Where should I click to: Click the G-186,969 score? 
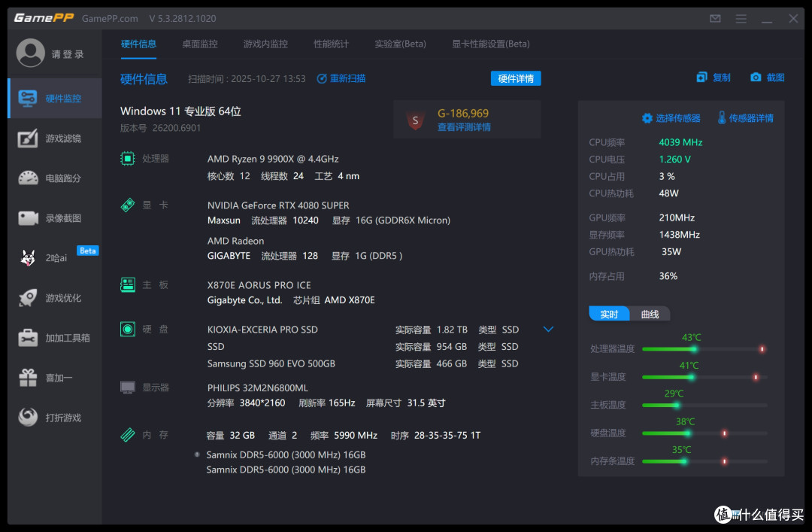pyautogui.click(x=463, y=113)
